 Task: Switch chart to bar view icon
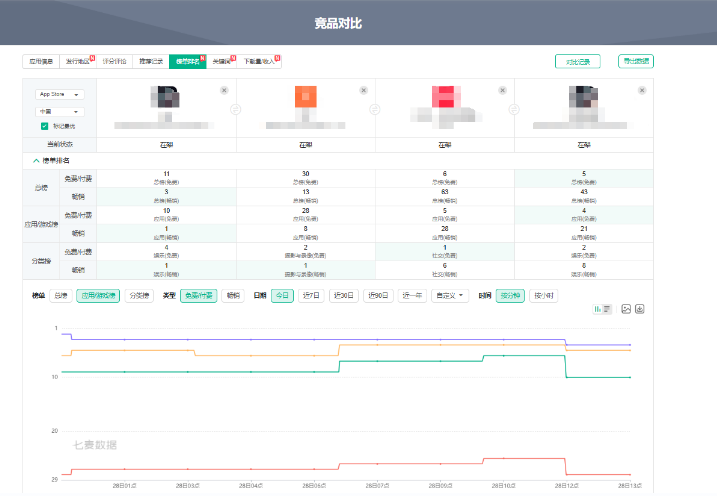coord(603,309)
